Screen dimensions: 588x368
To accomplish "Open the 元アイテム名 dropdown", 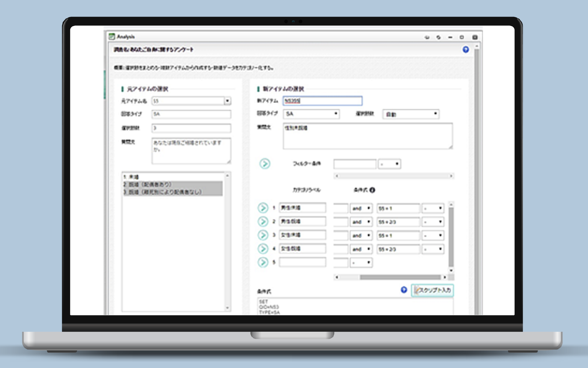I will click(x=227, y=101).
